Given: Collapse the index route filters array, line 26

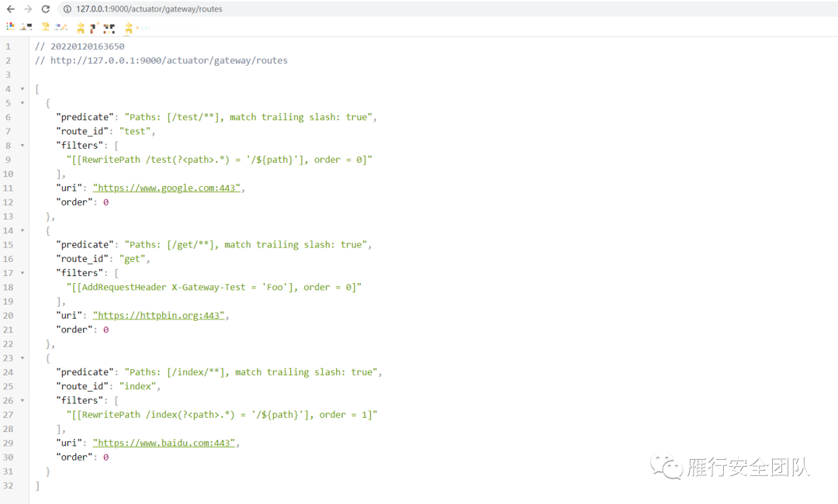Looking at the screenshot, I should pyautogui.click(x=23, y=401).
